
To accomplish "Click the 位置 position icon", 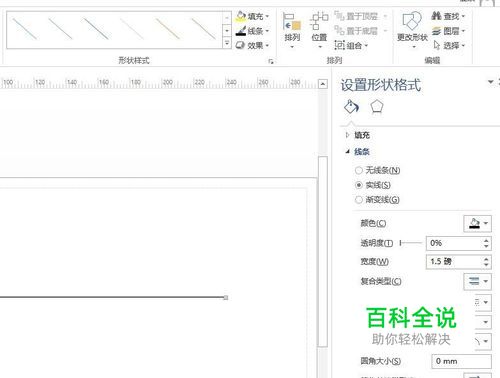I will [x=319, y=30].
